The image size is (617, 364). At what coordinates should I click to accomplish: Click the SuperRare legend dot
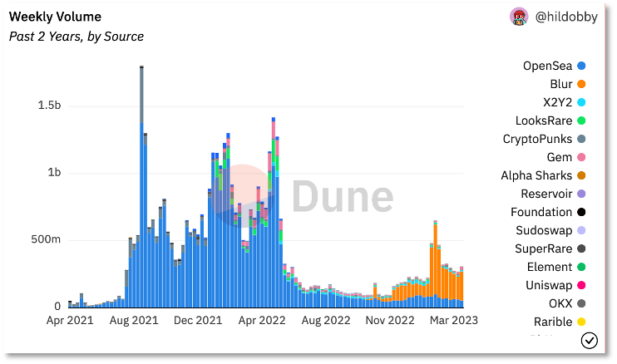coord(581,248)
